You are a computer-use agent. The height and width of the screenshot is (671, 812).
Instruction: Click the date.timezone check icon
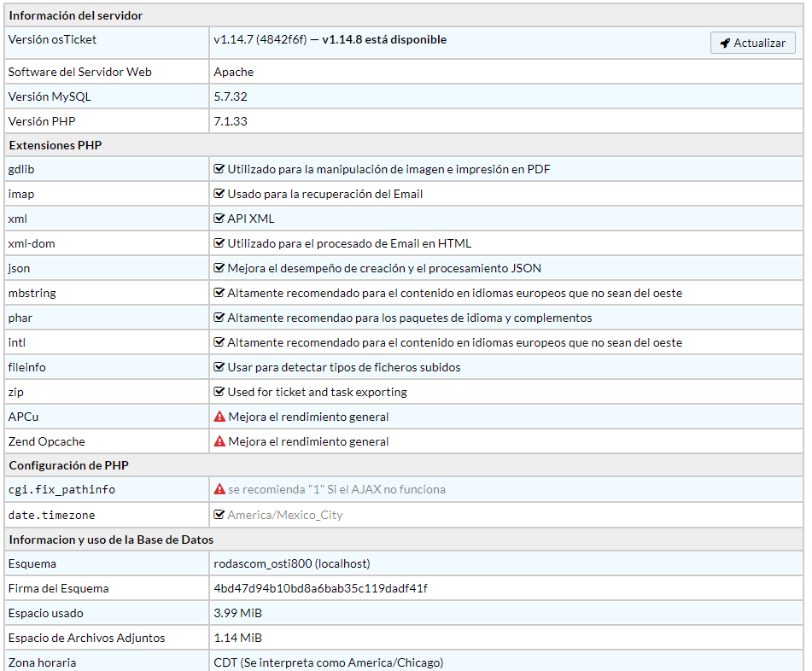(219, 515)
